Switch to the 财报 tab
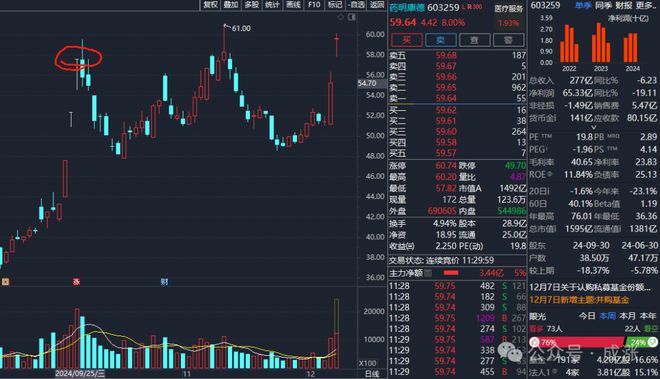 click(623, 5)
